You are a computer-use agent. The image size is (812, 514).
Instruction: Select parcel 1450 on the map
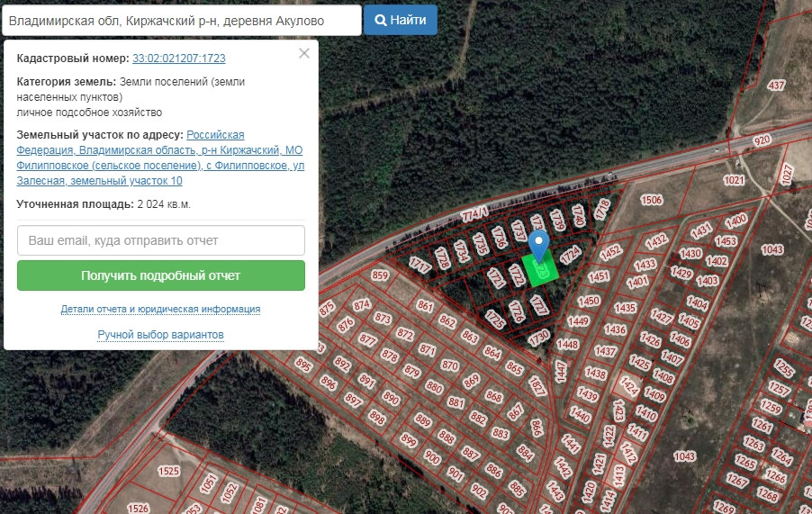[589, 302]
